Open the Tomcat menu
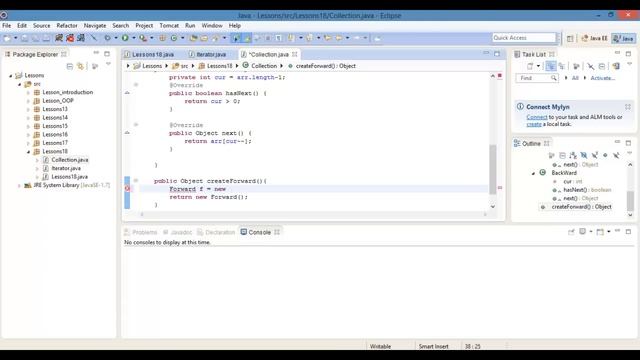640x360 pixels. 169,25
